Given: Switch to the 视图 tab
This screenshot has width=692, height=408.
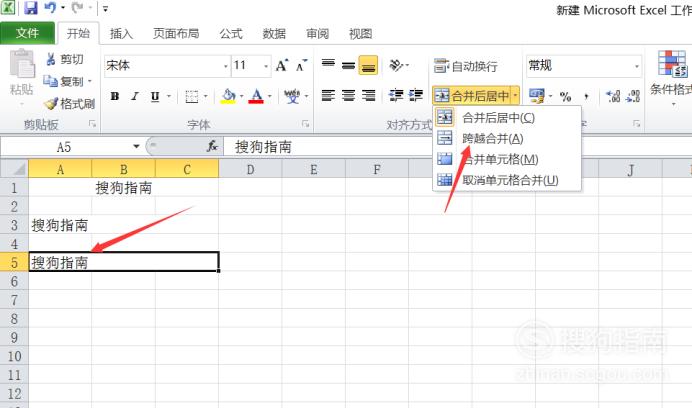Looking at the screenshot, I should [361, 34].
